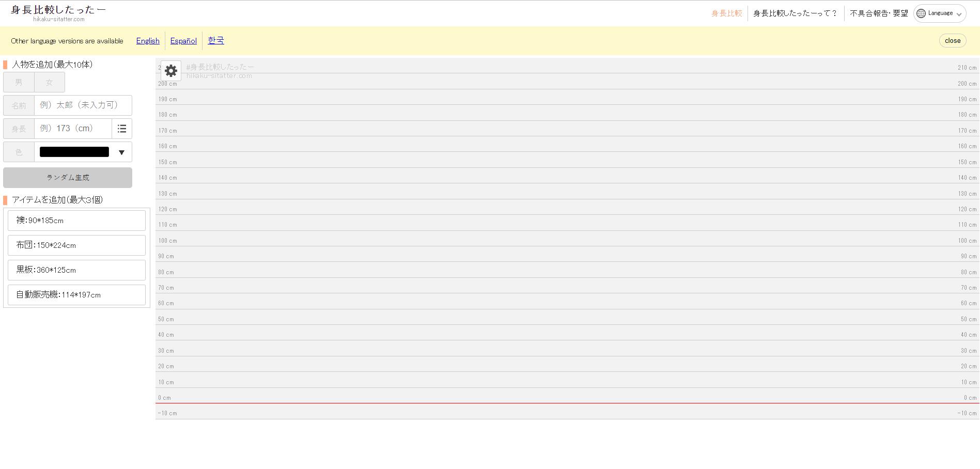
Task: Open the 身長比較したったーって？ page
Action: pos(795,13)
